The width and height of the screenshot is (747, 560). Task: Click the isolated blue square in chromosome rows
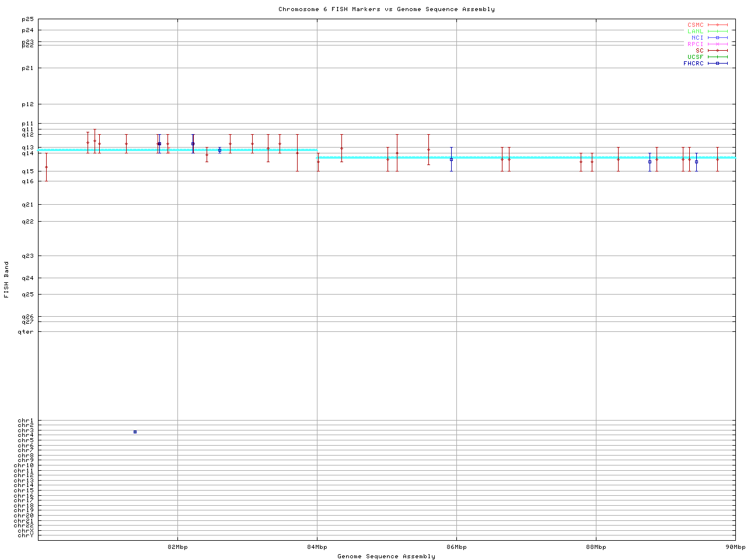[x=135, y=432]
